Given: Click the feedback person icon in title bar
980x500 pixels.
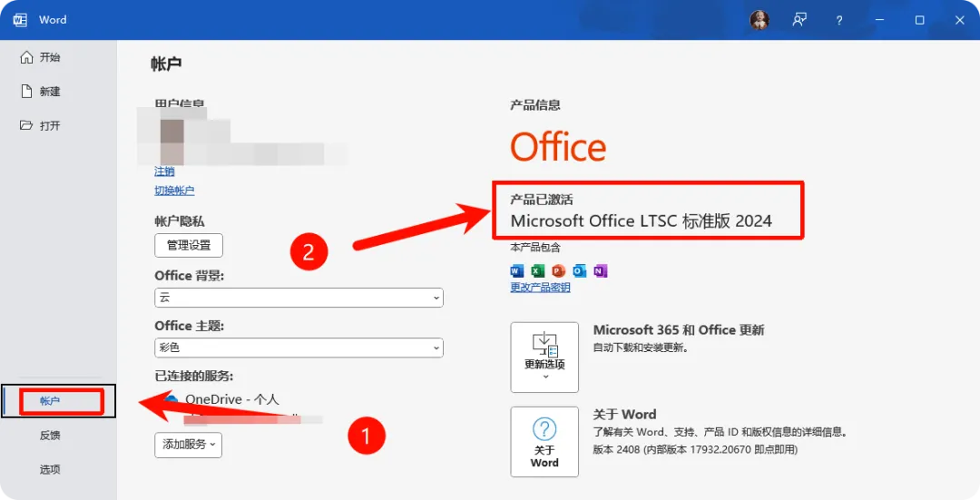Looking at the screenshot, I should [x=799, y=20].
